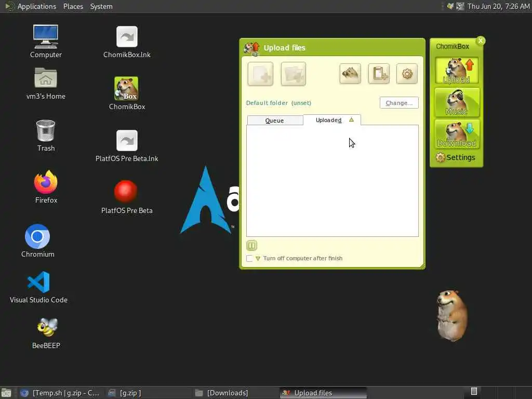532x399 pixels.
Task: Click the clipboard paste button in Upload toolbar
Action: 379,73
